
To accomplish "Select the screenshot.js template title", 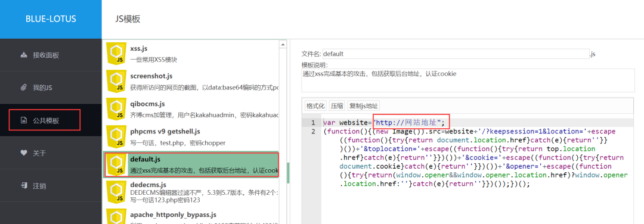I will coord(151,76).
